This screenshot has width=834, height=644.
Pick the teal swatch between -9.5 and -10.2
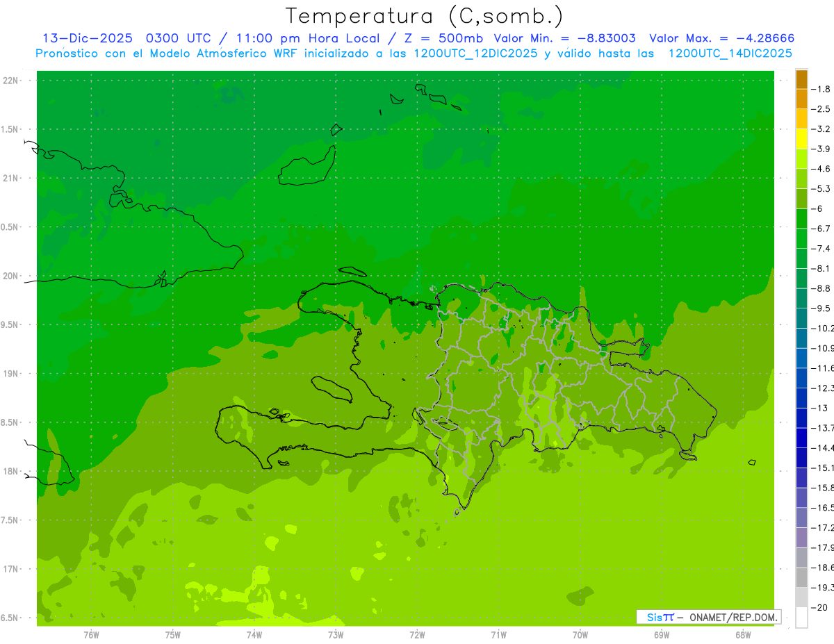(x=801, y=318)
